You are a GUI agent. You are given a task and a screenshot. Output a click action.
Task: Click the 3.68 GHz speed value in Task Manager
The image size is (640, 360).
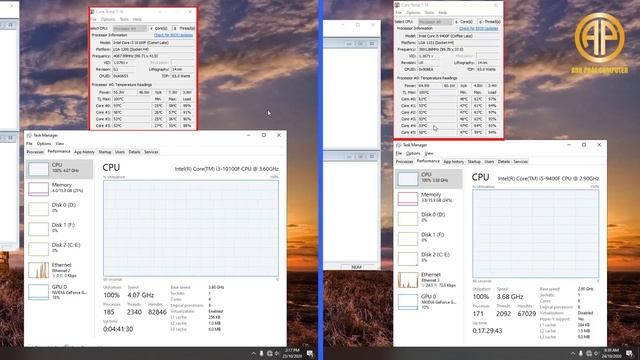tap(510, 297)
